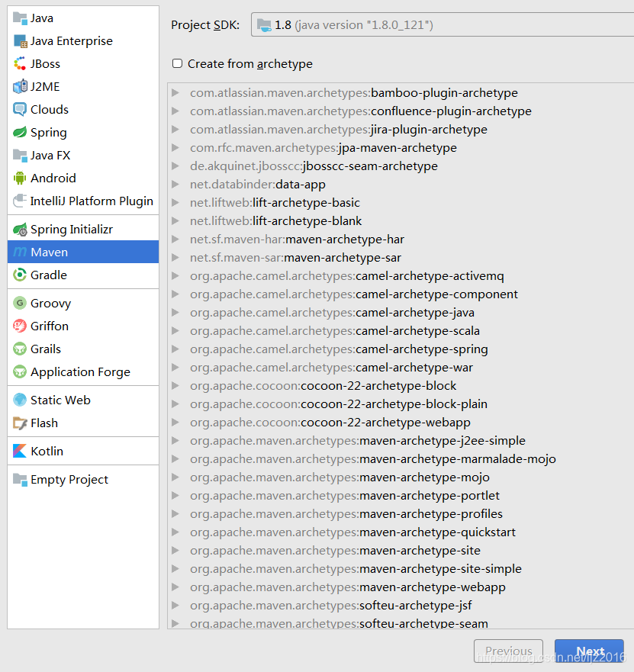This screenshot has width=634, height=672.
Task: Enable Create from archetype checkbox
Action: (x=177, y=63)
